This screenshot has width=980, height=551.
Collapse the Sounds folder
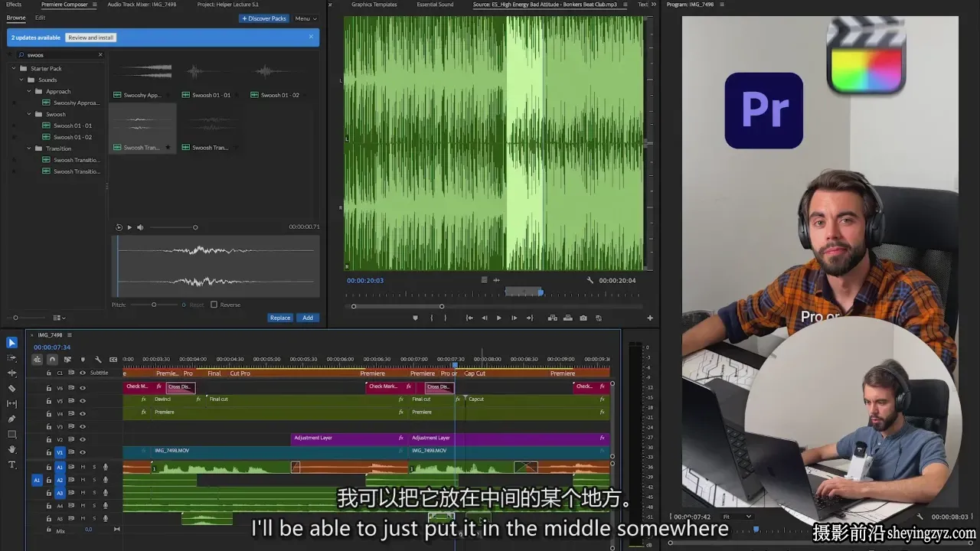coord(21,80)
